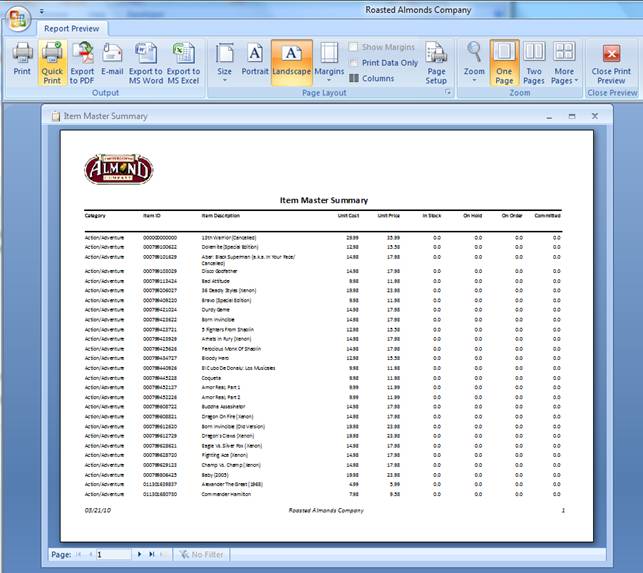Open the Margins dropdown
643x573 pixels.
click(x=329, y=62)
